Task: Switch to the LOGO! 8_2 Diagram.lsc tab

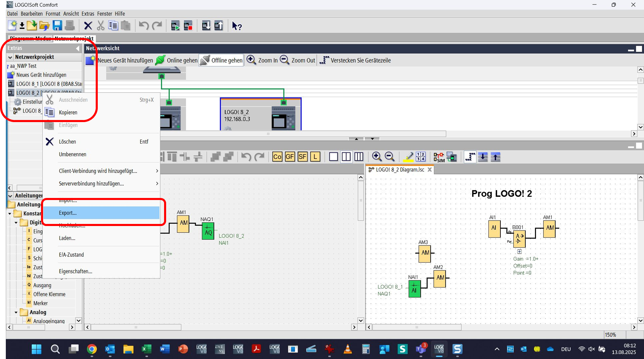Action: (x=400, y=170)
